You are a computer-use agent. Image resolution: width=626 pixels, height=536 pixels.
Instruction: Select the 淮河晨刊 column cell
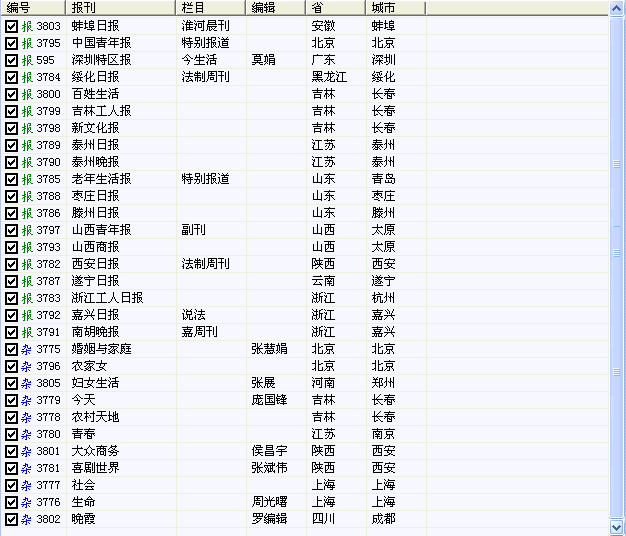[x=206, y=26]
